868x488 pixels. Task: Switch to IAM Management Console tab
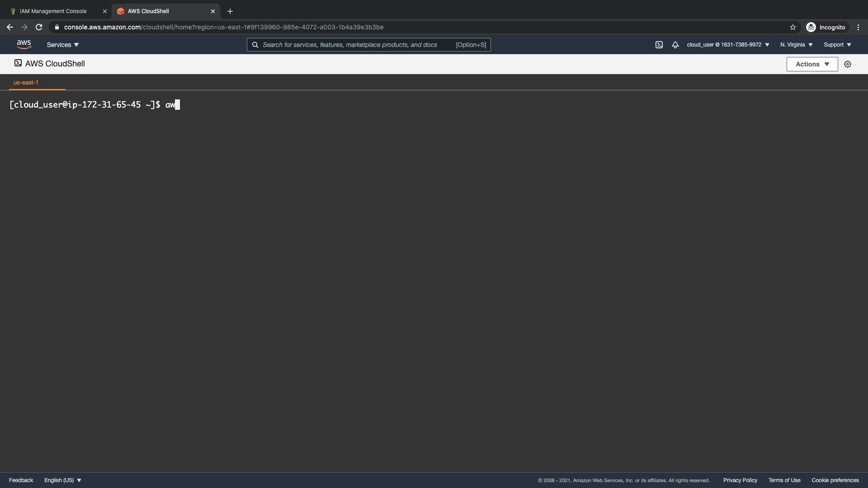tap(53, 11)
